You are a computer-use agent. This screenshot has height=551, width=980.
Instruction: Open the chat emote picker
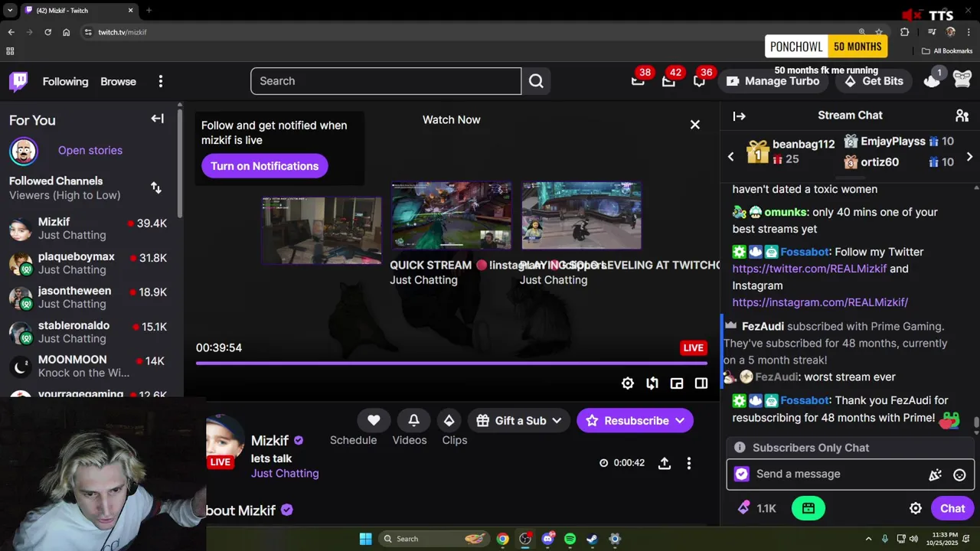(x=959, y=474)
